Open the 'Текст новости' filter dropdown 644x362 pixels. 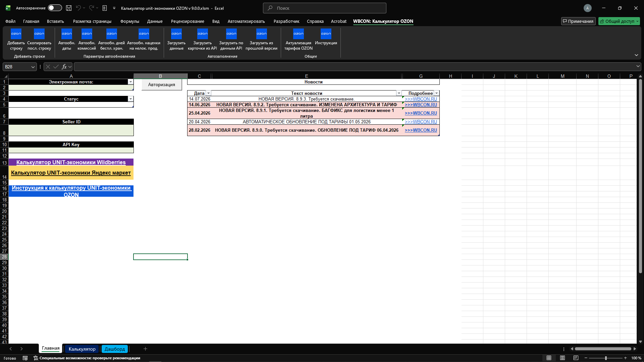point(399,93)
